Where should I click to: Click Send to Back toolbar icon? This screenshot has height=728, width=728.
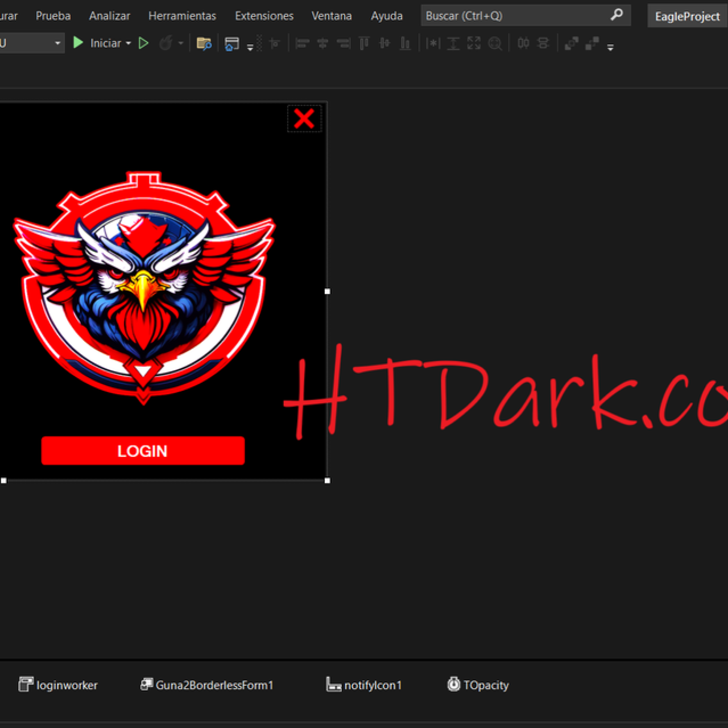[592, 43]
